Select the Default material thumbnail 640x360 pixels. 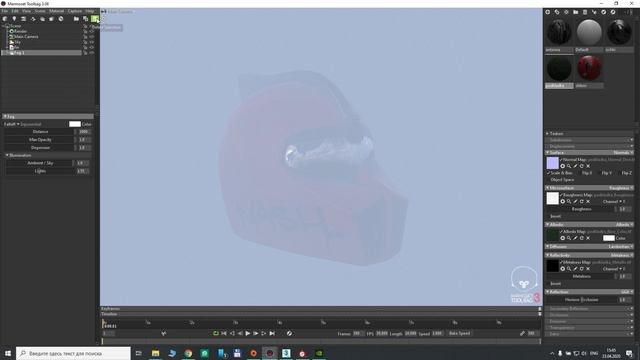pos(589,32)
